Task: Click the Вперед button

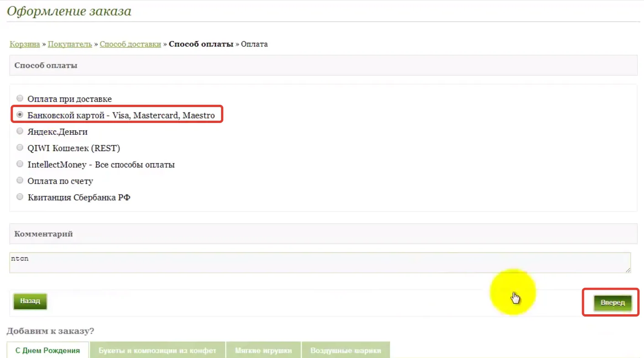Action: click(613, 303)
